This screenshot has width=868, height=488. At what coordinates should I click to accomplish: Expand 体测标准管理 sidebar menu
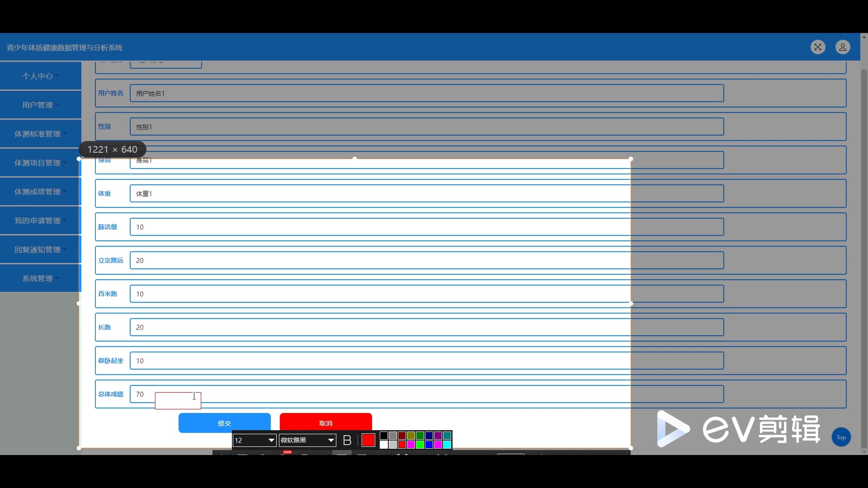[x=41, y=134]
